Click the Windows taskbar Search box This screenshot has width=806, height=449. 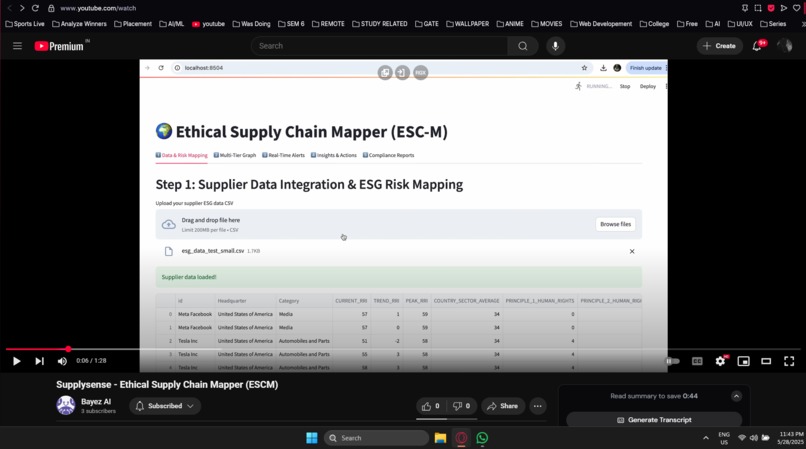[376, 438]
